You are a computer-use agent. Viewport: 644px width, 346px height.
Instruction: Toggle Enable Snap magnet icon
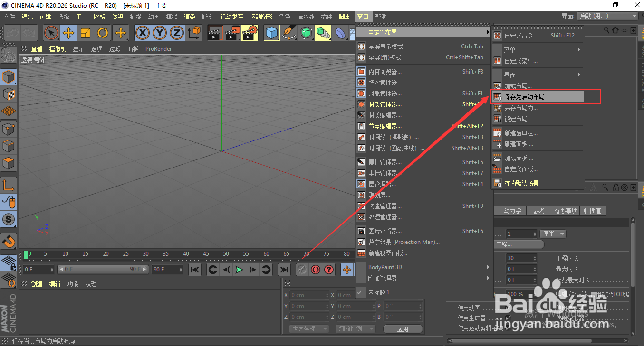pyautogui.click(x=9, y=241)
